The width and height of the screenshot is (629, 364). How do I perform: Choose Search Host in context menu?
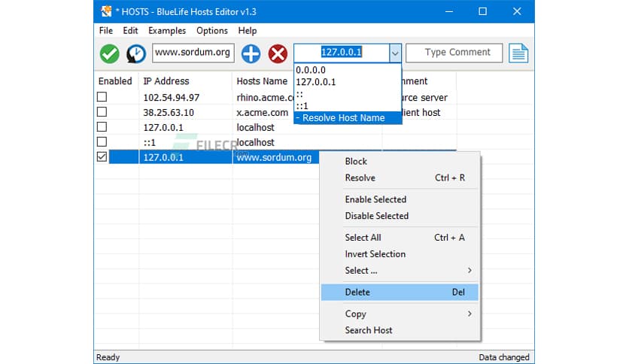[400, 330]
